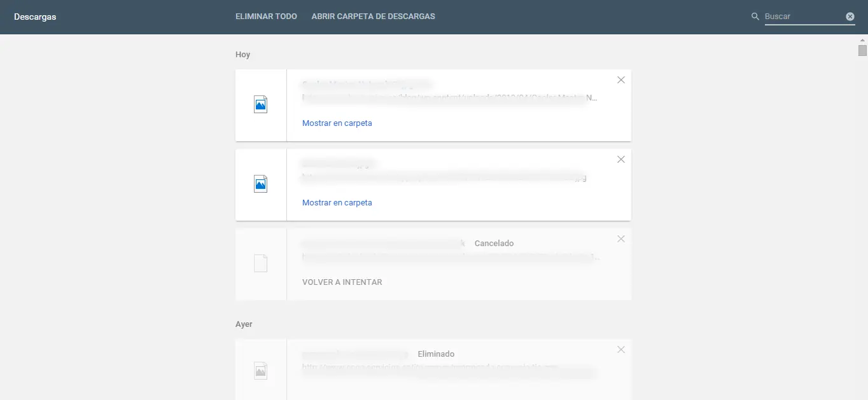Click image file icon of first download
The image size is (868, 400).
point(260,105)
